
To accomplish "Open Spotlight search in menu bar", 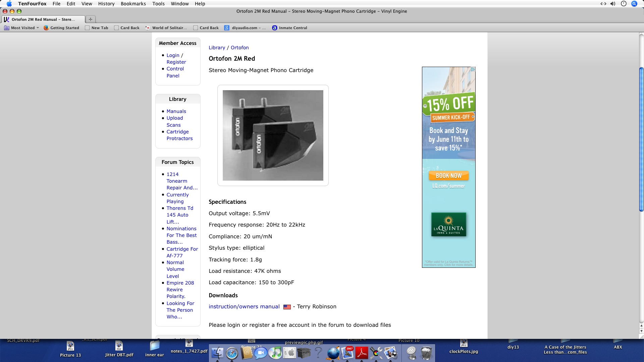I will (634, 4).
